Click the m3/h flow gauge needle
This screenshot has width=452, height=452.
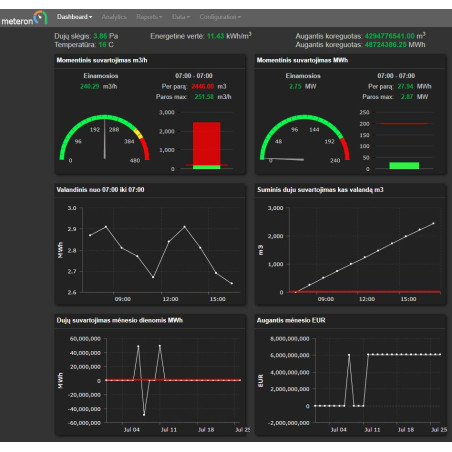click(105, 138)
